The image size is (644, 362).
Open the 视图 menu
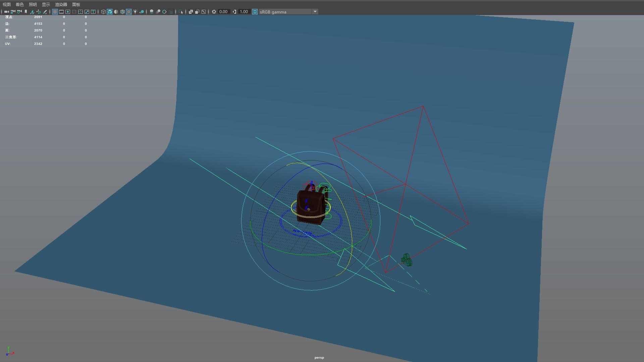tap(7, 4)
